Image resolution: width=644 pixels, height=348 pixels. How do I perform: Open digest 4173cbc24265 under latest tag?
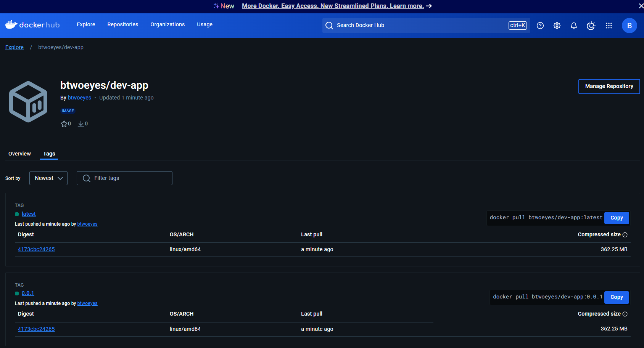pos(36,249)
